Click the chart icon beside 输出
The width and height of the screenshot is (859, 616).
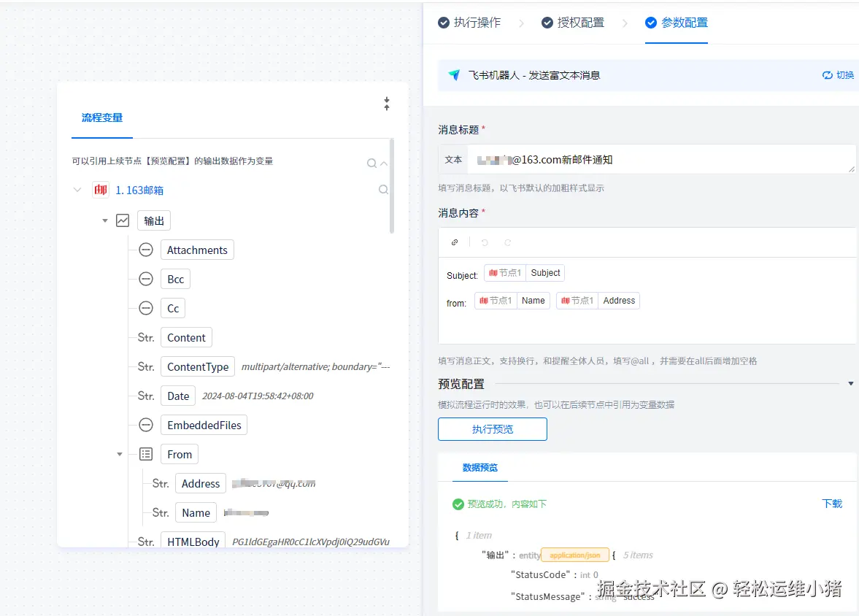pyautogui.click(x=123, y=220)
